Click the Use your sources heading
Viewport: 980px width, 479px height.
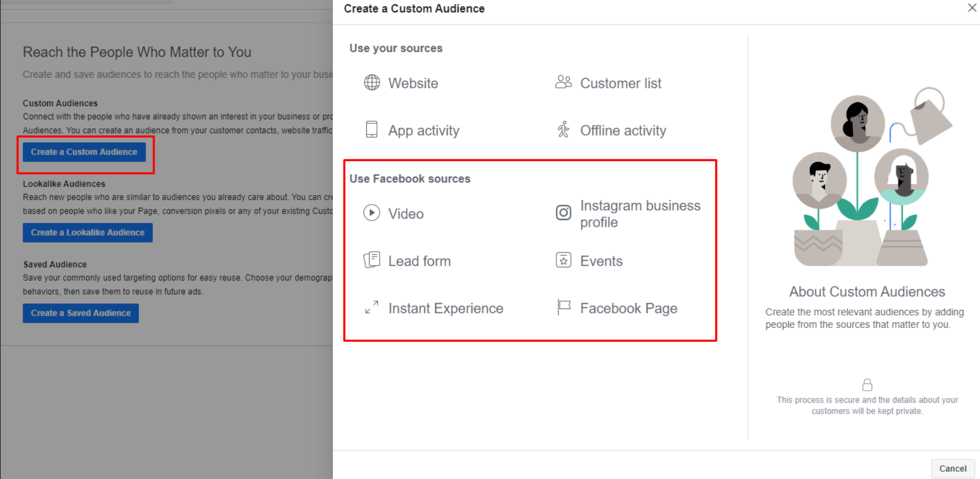(x=396, y=48)
